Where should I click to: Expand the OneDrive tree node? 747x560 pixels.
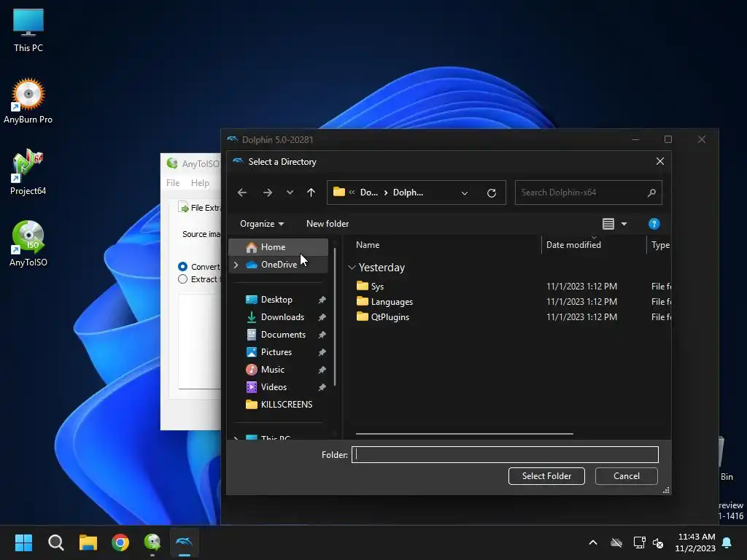pos(236,265)
